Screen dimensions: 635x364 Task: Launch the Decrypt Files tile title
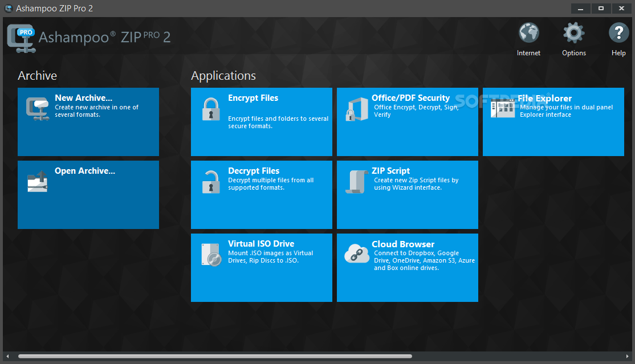[x=254, y=171]
